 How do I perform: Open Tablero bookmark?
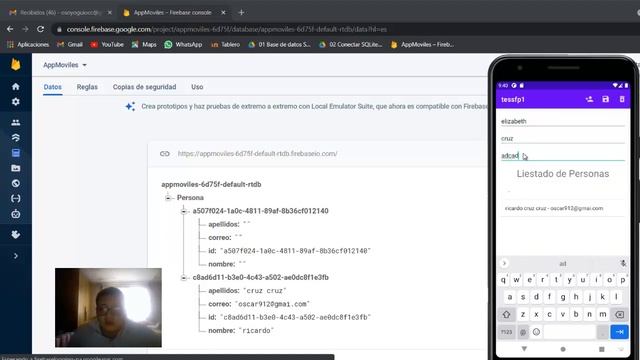tap(225, 44)
